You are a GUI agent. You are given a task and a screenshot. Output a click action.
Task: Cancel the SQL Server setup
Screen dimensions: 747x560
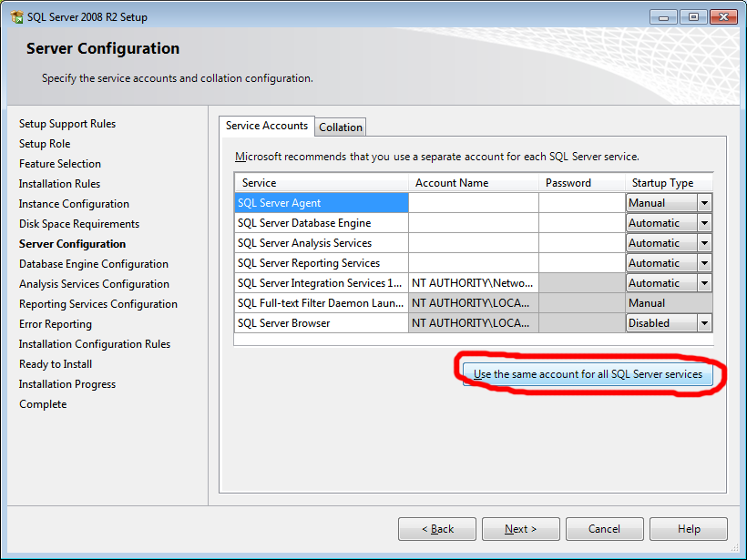[604, 529]
